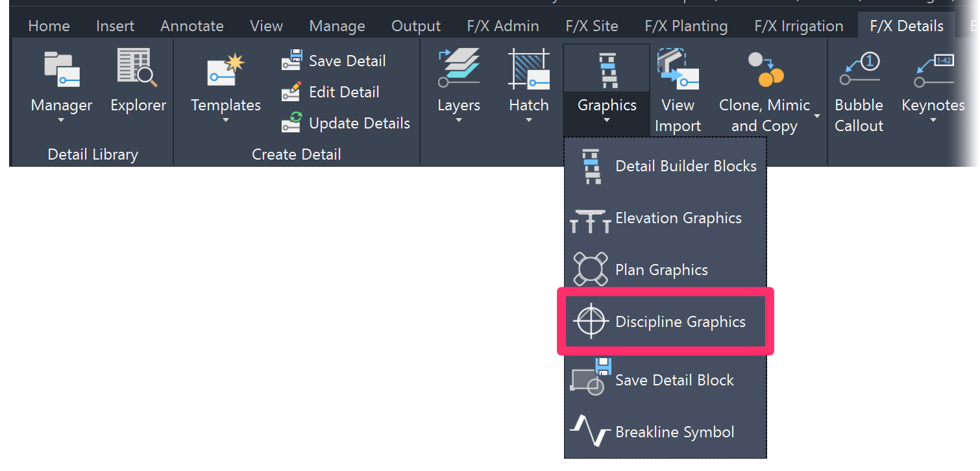The image size is (980, 471).
Task: Choose Detail Builder Blocks menu label
Action: coord(686,166)
